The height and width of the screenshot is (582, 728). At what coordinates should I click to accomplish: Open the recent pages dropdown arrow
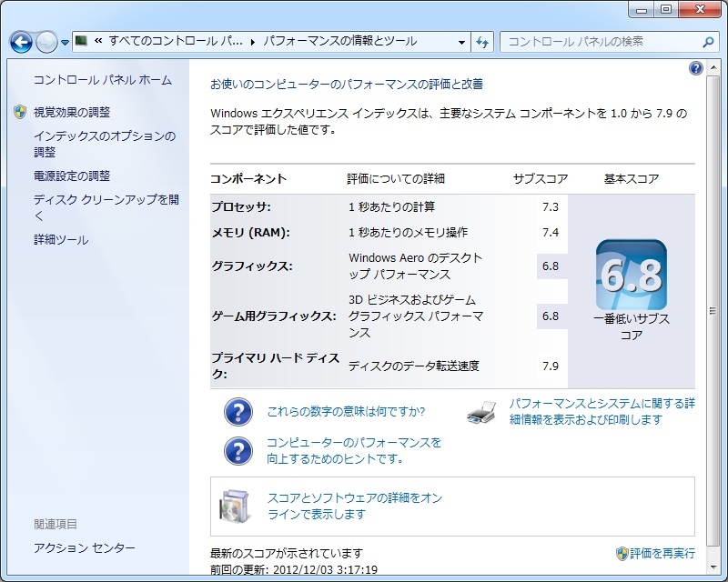click(x=66, y=43)
